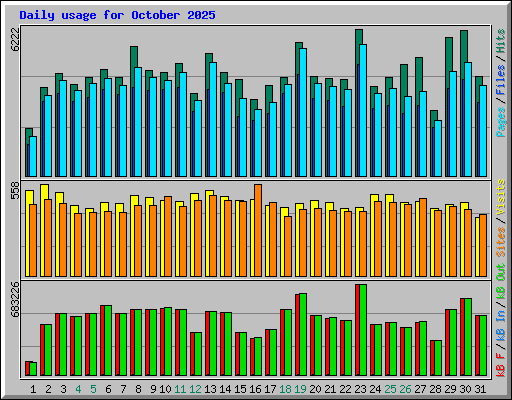Click the 6222 hits axis value

tap(15, 39)
